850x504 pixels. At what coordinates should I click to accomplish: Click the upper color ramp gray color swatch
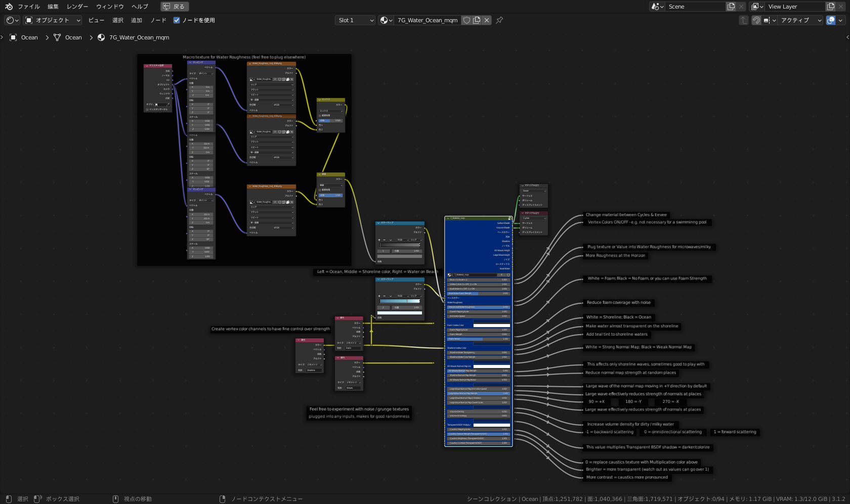click(400, 256)
